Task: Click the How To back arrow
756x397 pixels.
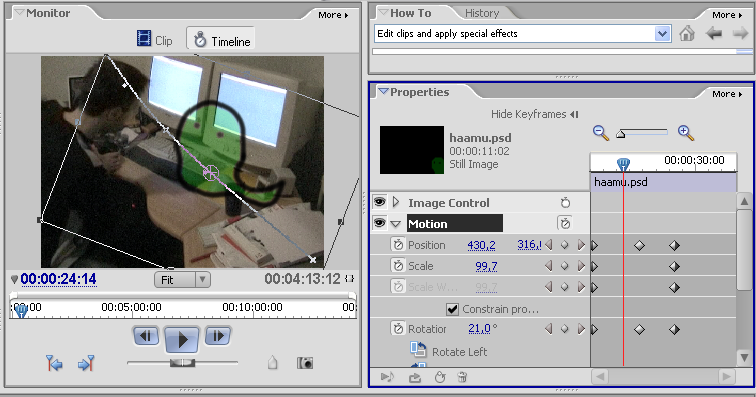Action: [714, 33]
